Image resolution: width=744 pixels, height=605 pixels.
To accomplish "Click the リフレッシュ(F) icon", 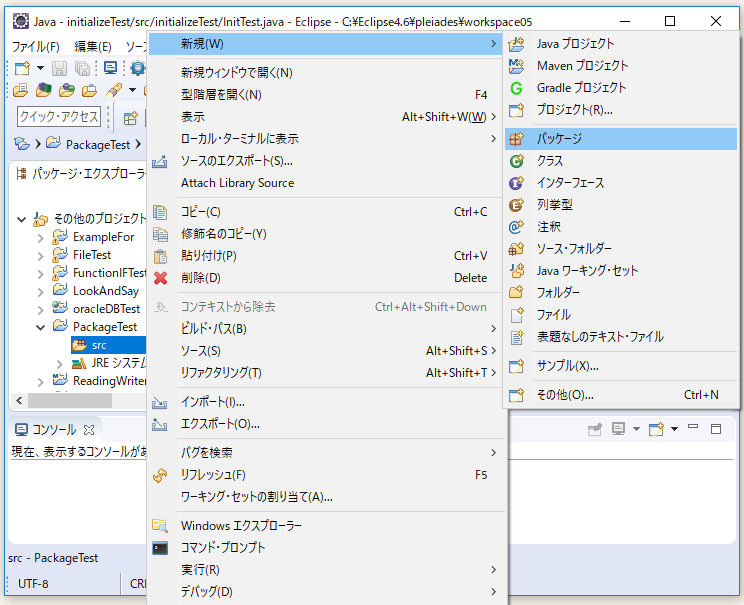I will tap(160, 475).
